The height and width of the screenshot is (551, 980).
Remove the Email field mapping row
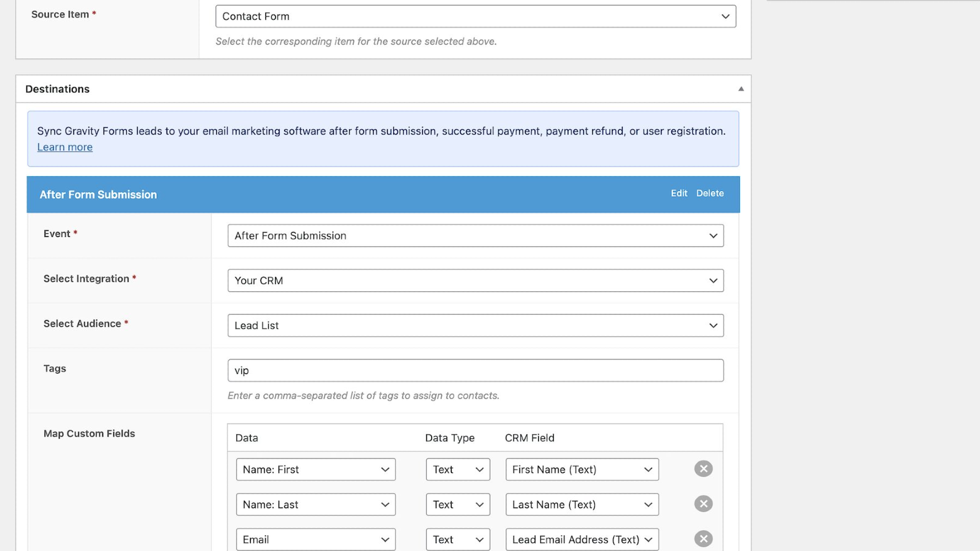pos(703,539)
